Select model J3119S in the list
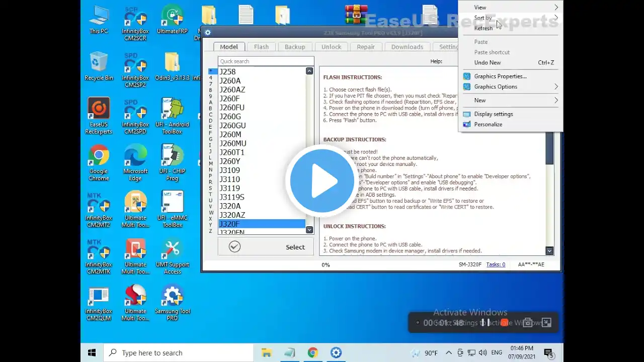The image size is (644, 362). (x=262, y=197)
